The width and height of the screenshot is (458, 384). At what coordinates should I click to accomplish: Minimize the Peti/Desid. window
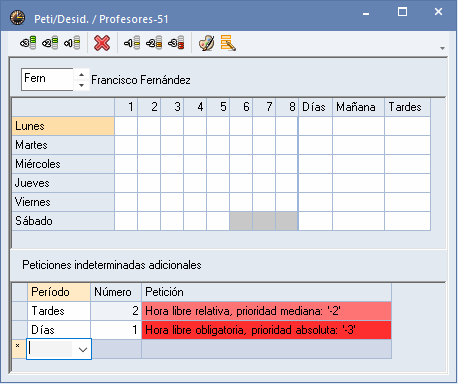pos(366,13)
